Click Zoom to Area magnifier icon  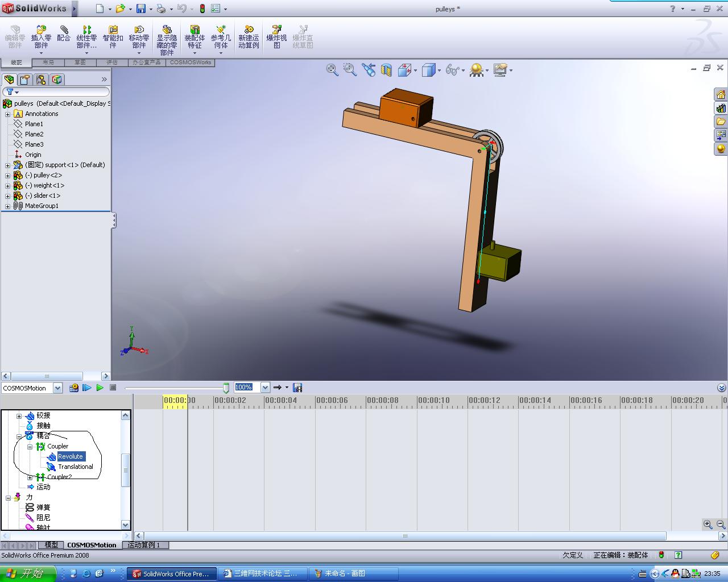click(x=350, y=70)
